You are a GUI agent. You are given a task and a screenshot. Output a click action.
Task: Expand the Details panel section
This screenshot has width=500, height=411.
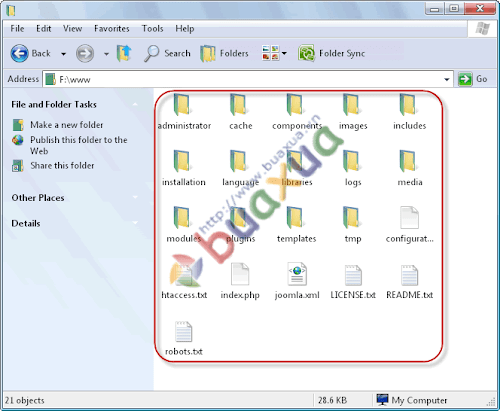click(135, 223)
